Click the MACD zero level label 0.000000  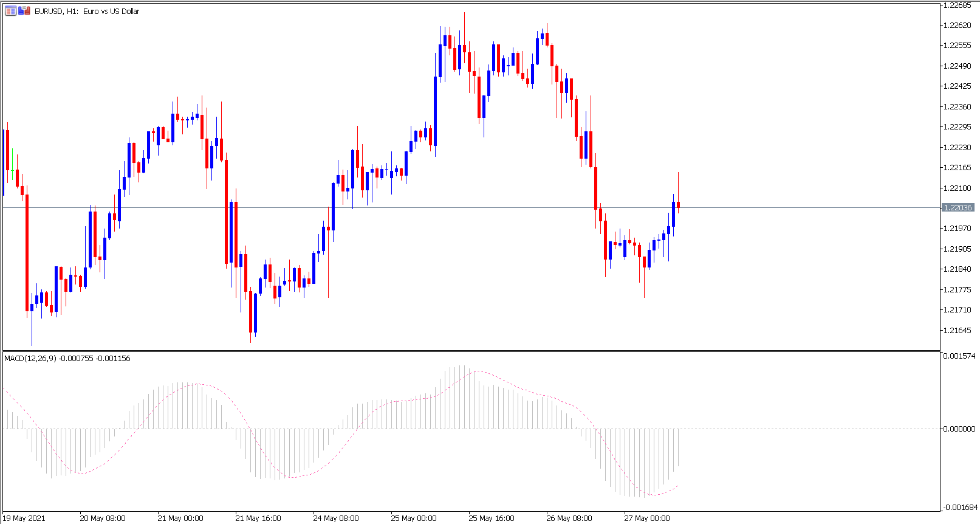[959, 429]
